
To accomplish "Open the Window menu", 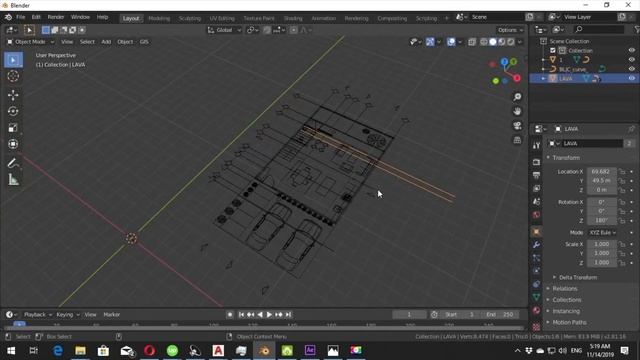I will 80,18.
